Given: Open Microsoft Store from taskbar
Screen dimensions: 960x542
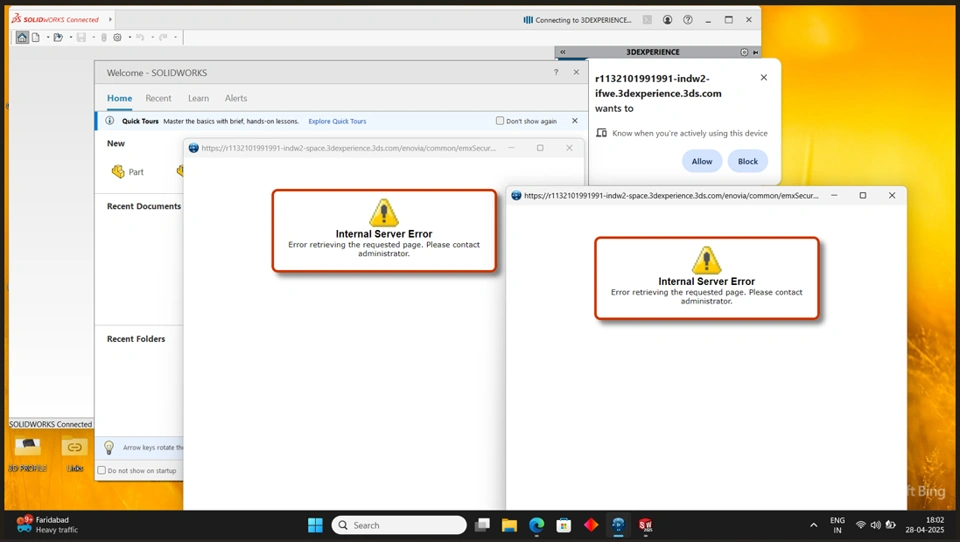Looking at the screenshot, I should tap(564, 525).
